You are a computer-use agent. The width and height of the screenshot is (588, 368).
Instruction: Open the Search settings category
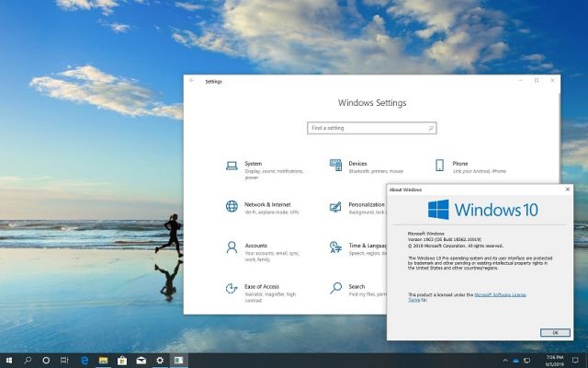(x=356, y=287)
